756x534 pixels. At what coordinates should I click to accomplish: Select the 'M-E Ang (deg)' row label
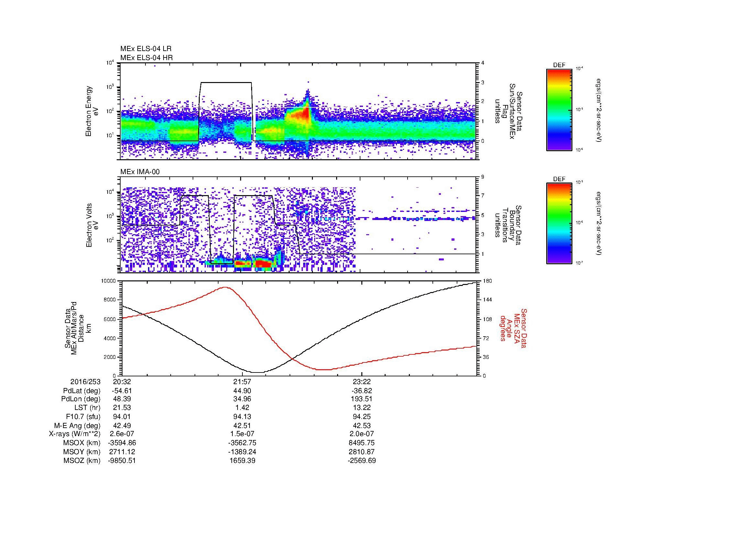click(77, 426)
